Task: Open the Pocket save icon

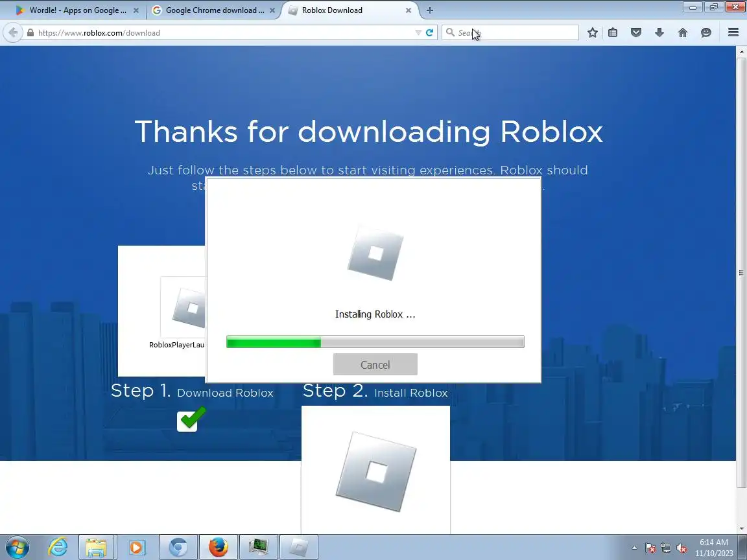Action: coord(636,32)
